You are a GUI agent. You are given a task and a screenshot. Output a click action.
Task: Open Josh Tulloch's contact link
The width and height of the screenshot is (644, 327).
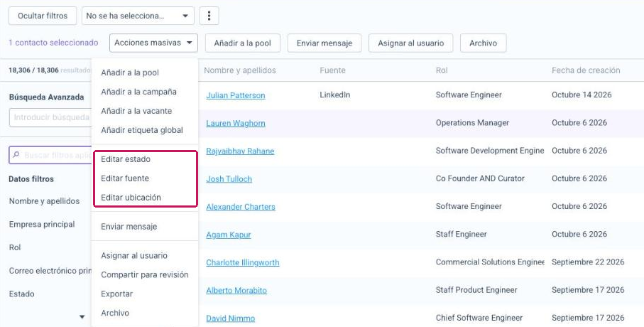point(229,179)
